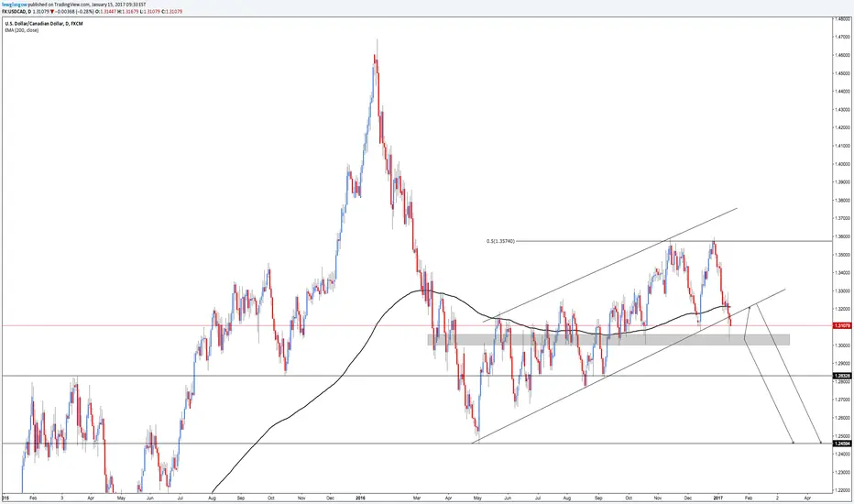Click the EMA (200, close) indicator label
Image resolution: width=854 pixels, height=504 pixels.
22,30
